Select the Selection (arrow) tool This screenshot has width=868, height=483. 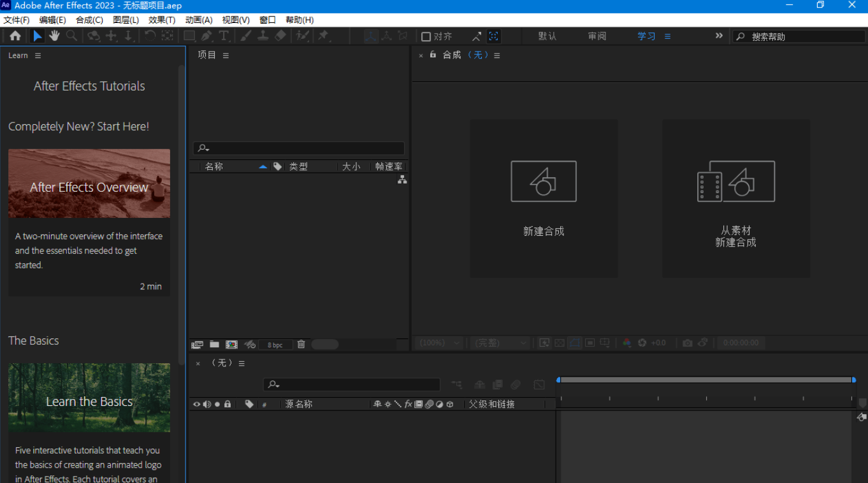pos(38,36)
